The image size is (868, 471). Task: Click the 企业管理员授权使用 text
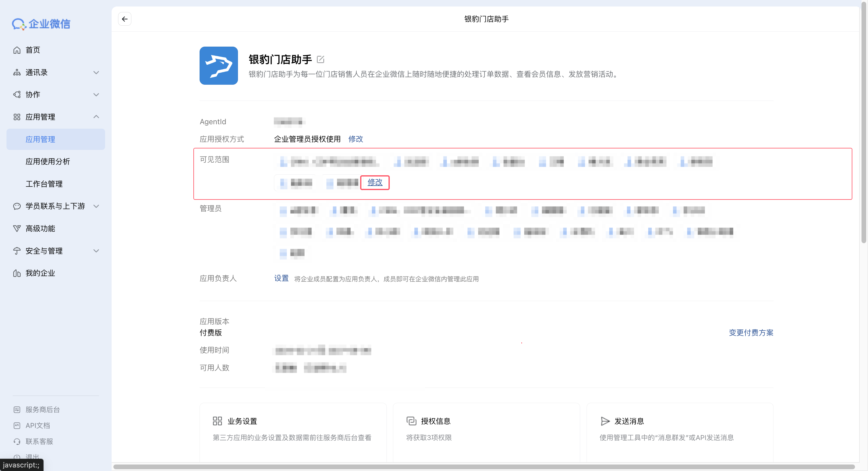(x=307, y=139)
